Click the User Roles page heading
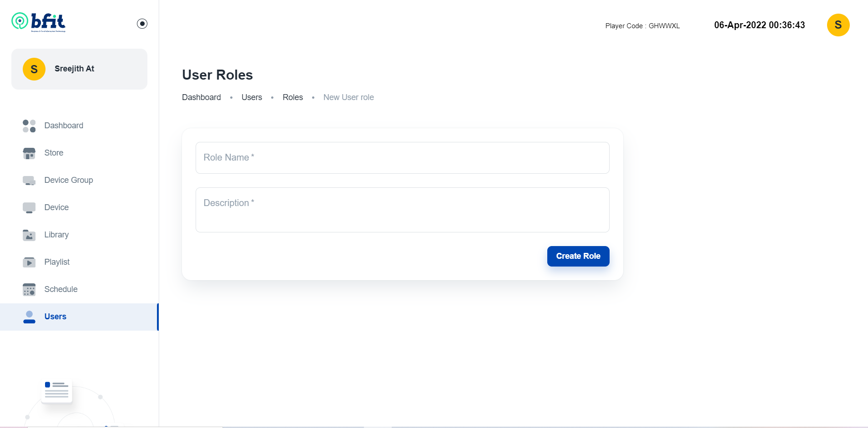Screen dimensions: 868x428 coord(217,75)
